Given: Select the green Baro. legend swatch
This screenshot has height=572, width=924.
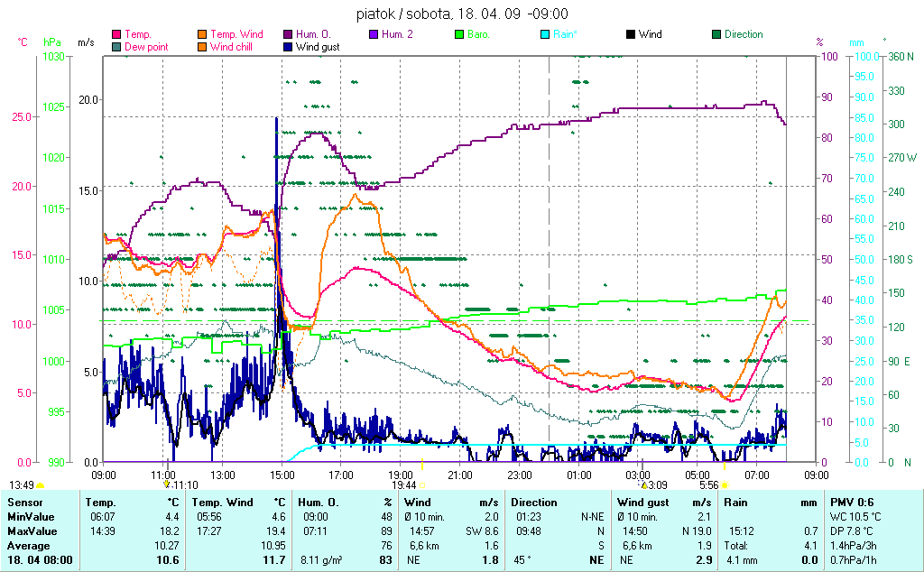Looking at the screenshot, I should pyautogui.click(x=459, y=34).
